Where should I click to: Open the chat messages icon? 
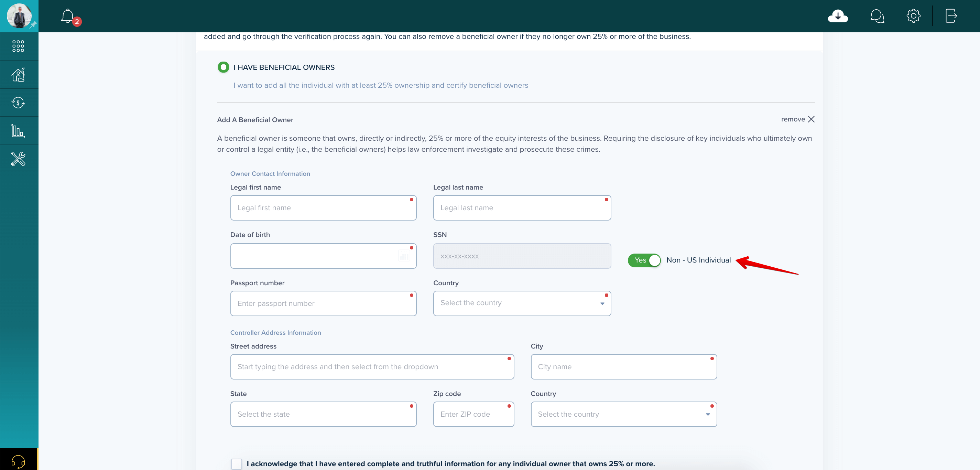(877, 16)
